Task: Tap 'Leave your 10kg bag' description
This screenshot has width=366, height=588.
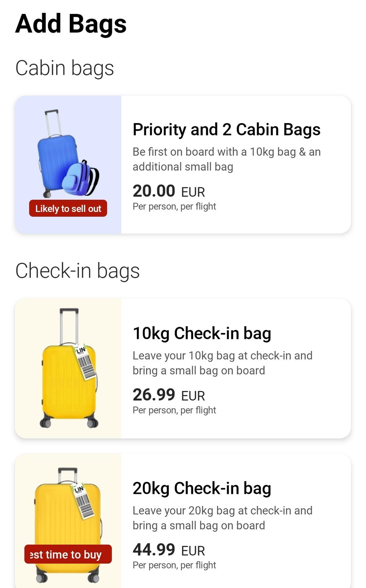Action: pyautogui.click(x=222, y=363)
